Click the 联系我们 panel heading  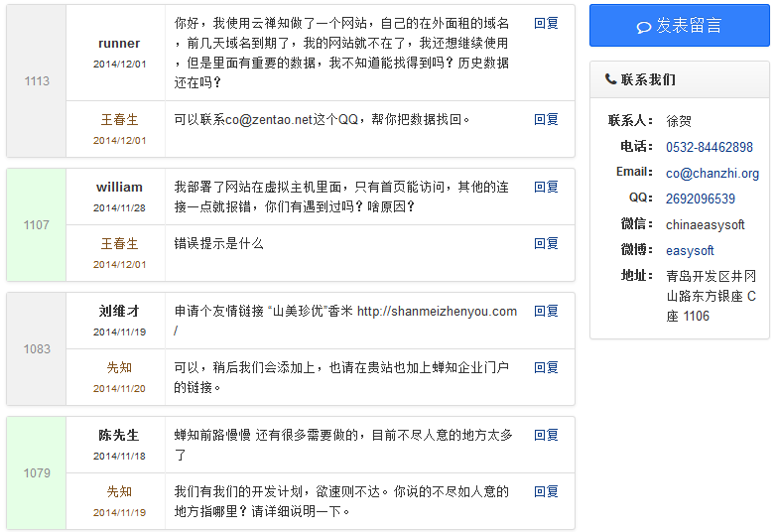(648, 79)
